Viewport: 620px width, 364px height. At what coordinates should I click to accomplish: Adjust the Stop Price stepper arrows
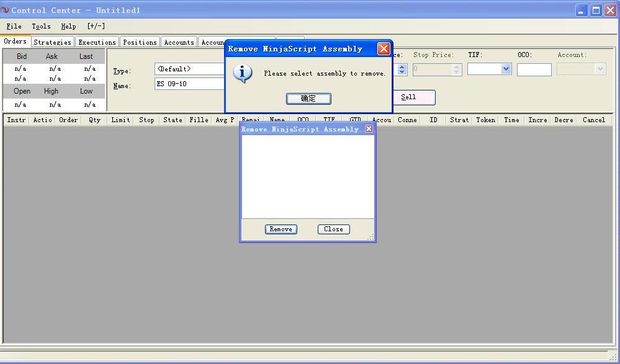[457, 69]
